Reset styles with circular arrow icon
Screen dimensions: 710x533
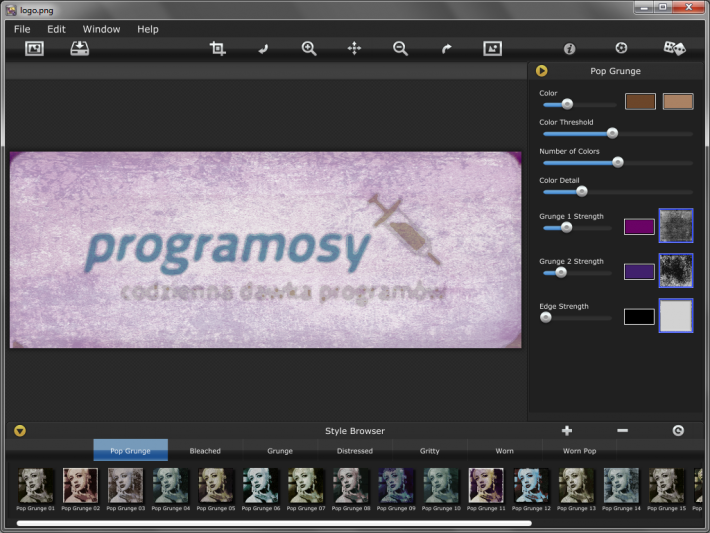coord(678,431)
